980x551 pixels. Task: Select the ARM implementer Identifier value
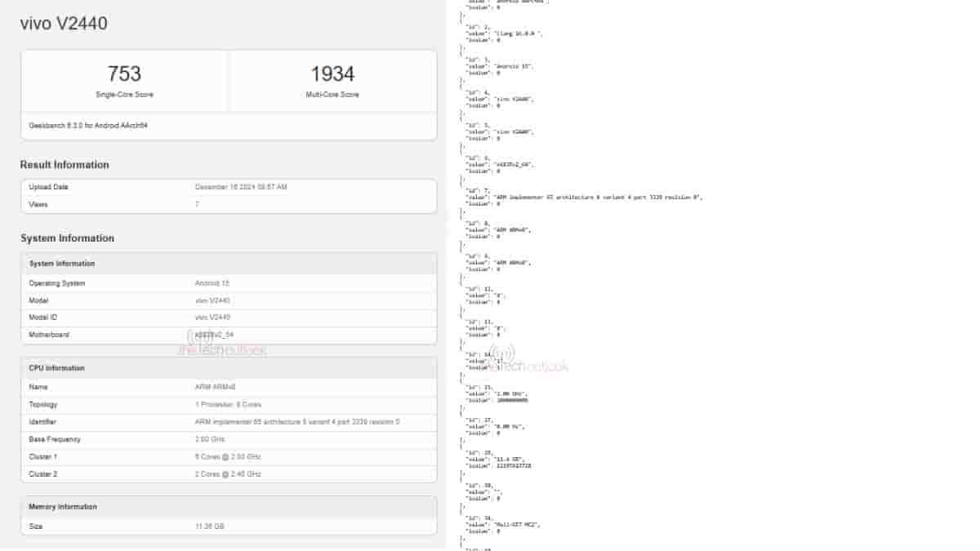(x=297, y=422)
